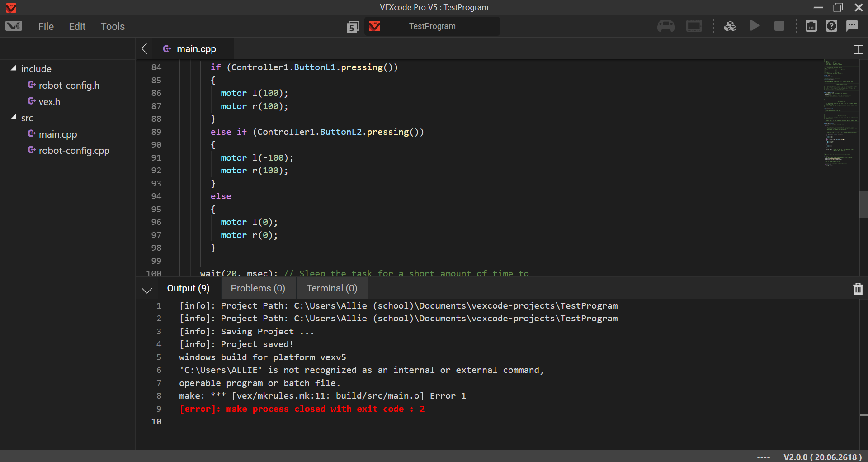Click the ButtonL1 text on line 84
Viewport: 868px width, 462px height.
[x=315, y=67]
